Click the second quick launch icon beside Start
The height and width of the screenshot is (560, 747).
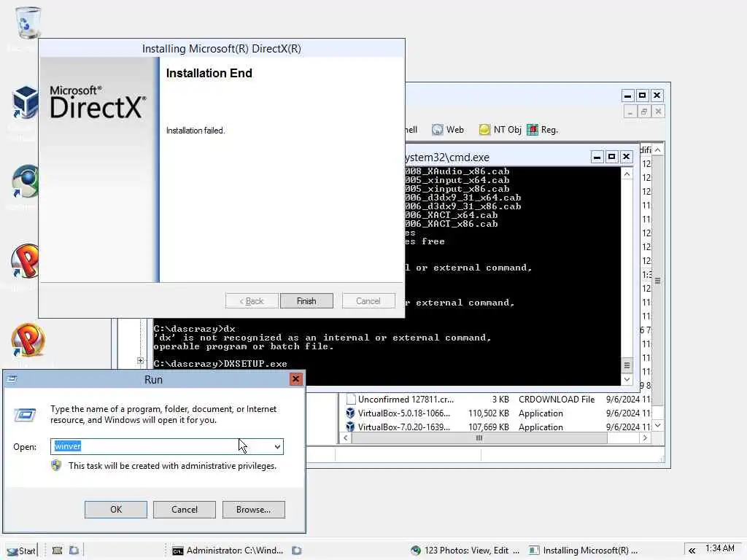point(74,551)
